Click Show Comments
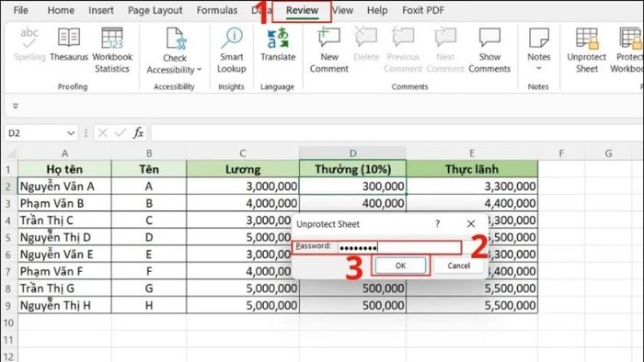Screen dimensions: 644x362 (489, 50)
